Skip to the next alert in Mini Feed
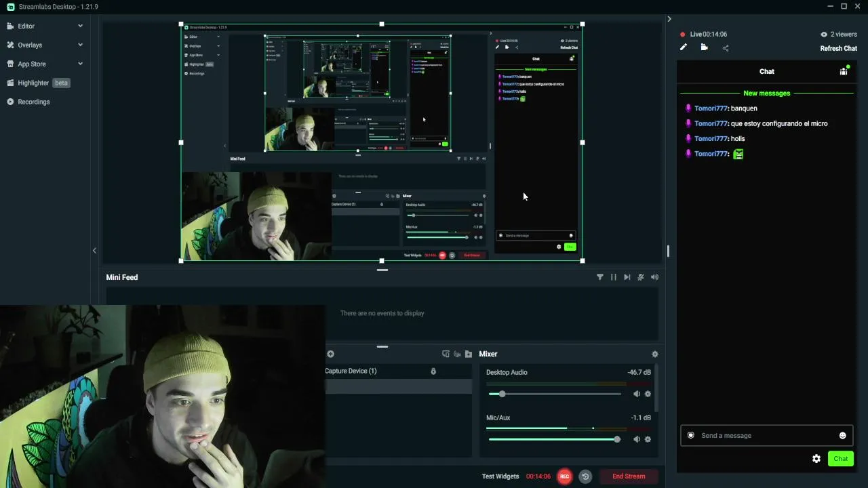 627,277
